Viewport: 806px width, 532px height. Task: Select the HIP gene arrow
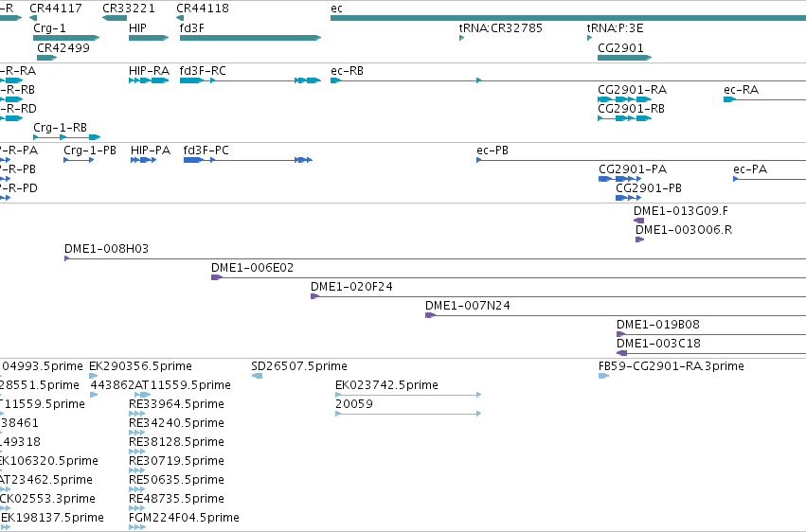149,38
